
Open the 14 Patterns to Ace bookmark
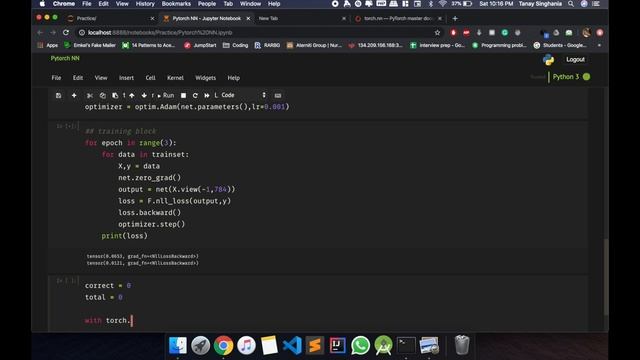(149, 45)
